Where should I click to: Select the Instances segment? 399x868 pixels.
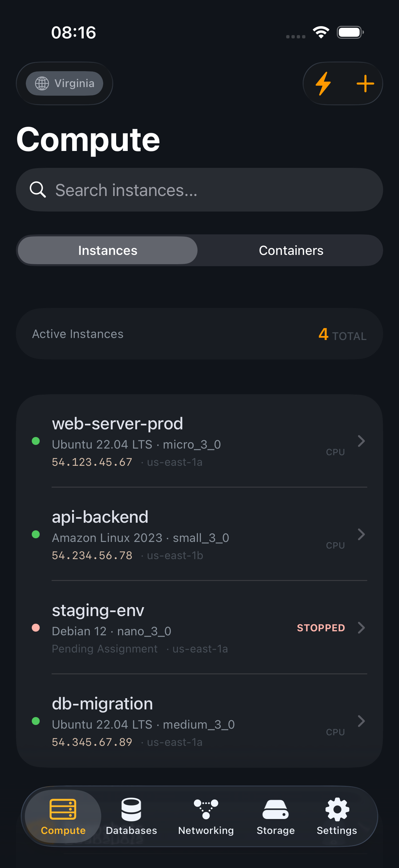[x=108, y=250]
